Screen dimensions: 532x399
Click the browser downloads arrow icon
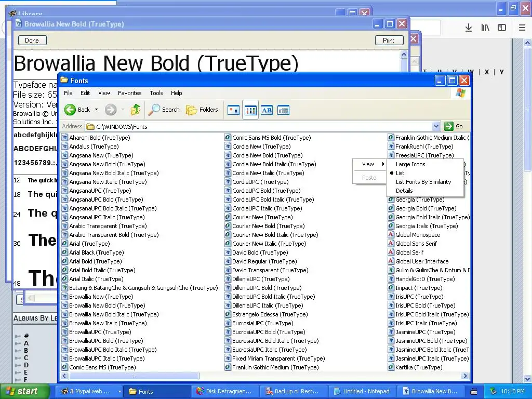[x=469, y=28]
